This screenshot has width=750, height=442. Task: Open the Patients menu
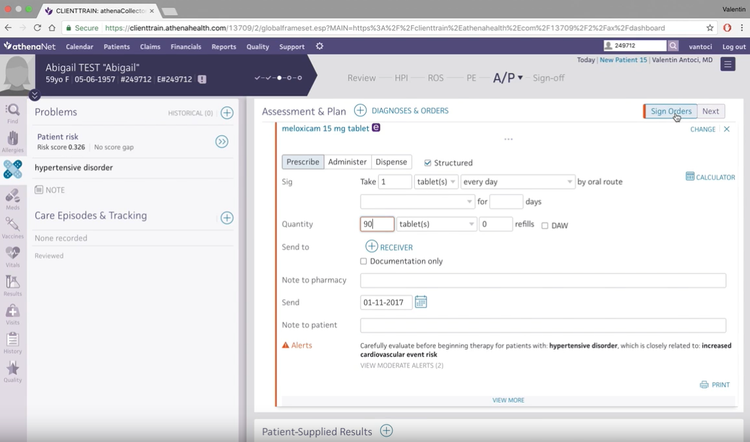coord(117,46)
